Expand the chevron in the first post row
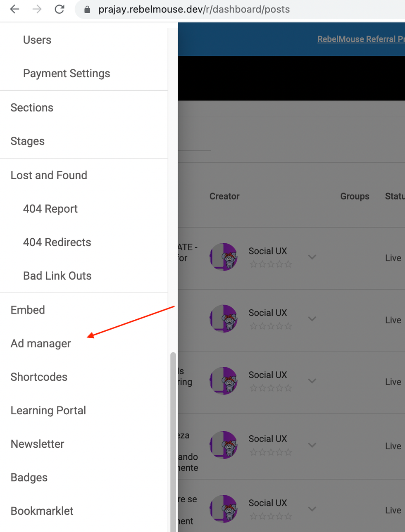 (x=312, y=257)
